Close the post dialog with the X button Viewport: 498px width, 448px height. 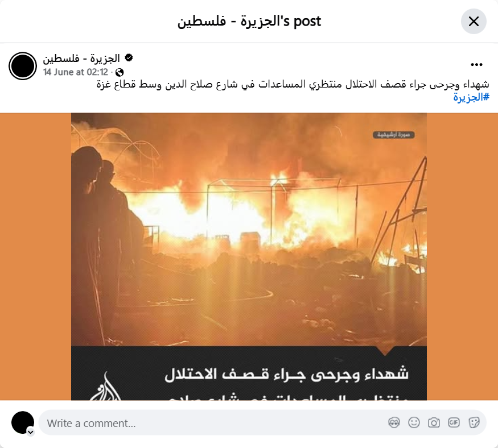474,21
